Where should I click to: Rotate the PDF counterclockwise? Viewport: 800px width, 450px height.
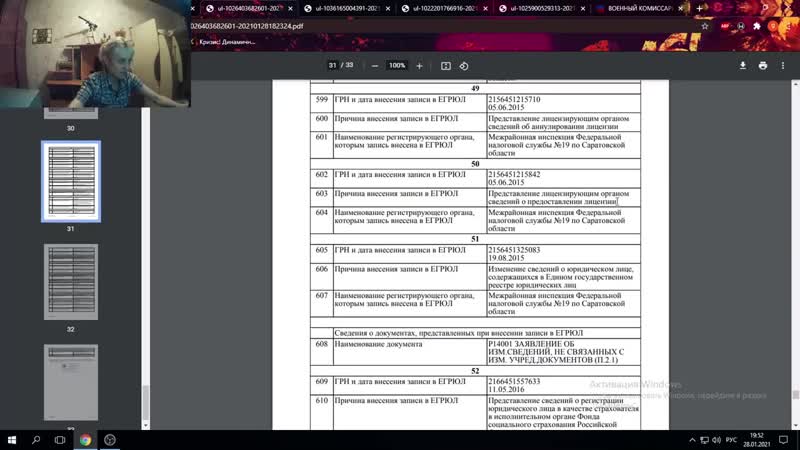464,66
